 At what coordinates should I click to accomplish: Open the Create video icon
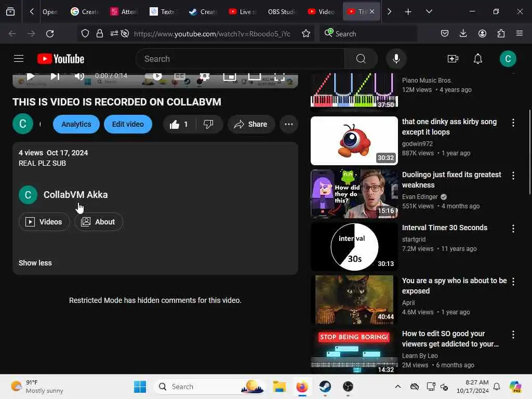coord(453,59)
